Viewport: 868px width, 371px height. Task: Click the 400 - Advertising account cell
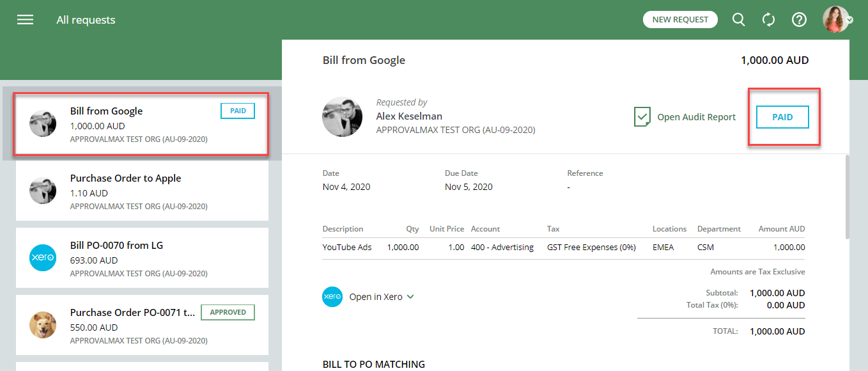point(502,247)
